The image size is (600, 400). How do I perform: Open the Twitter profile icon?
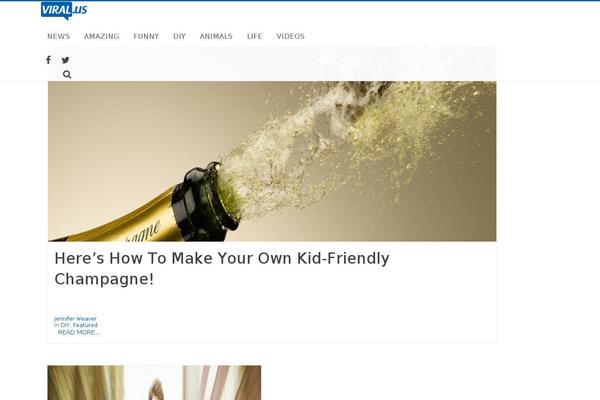[x=65, y=60]
